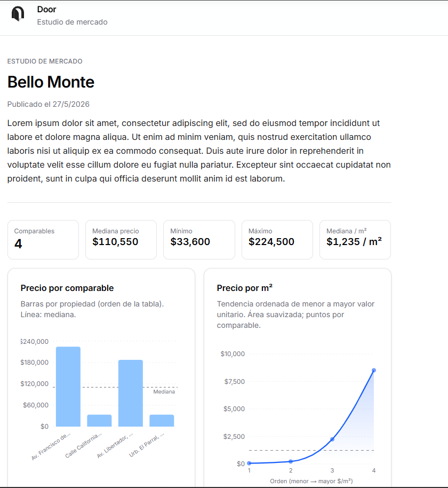Viewport: 448px width, 488px height.
Task: Click data point 3 on the m² curve
Action: click(332, 439)
